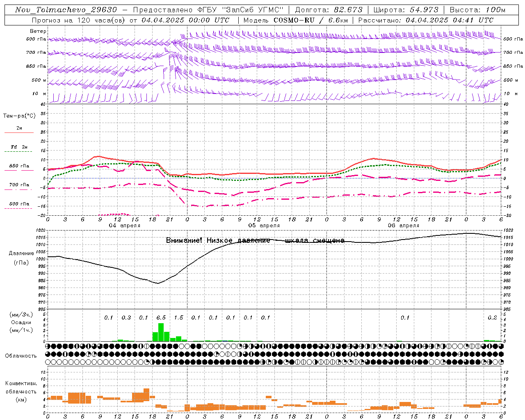Select the latitude value 'Широта: 54.973'
The height and width of the screenshot is (420, 525).
(x=406, y=10)
